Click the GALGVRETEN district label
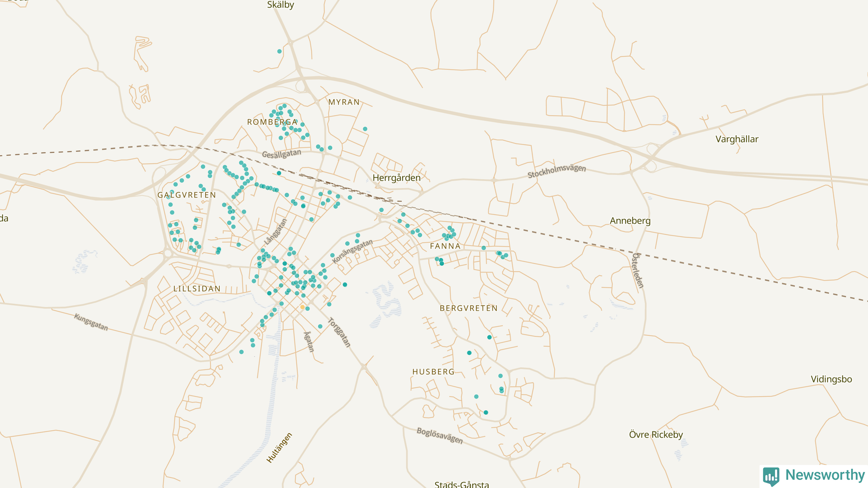 [x=187, y=195]
